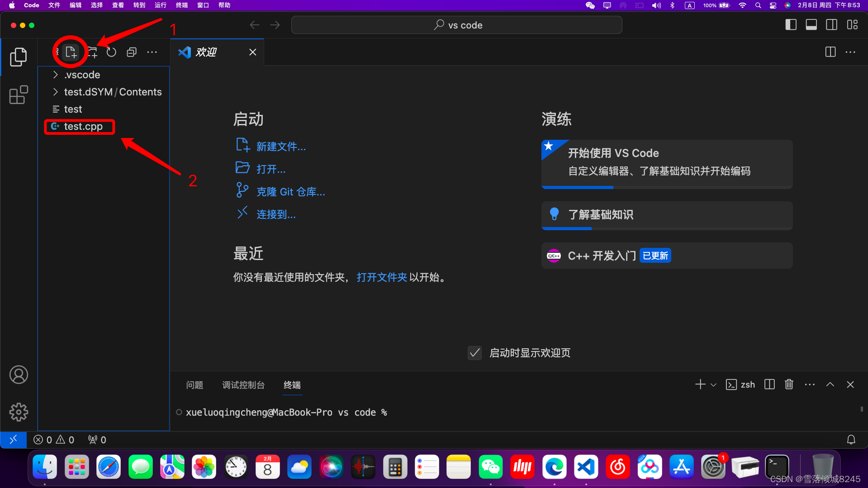Image resolution: width=868 pixels, height=488 pixels.
Task: Create a new terminal with plus
Action: coord(700,384)
